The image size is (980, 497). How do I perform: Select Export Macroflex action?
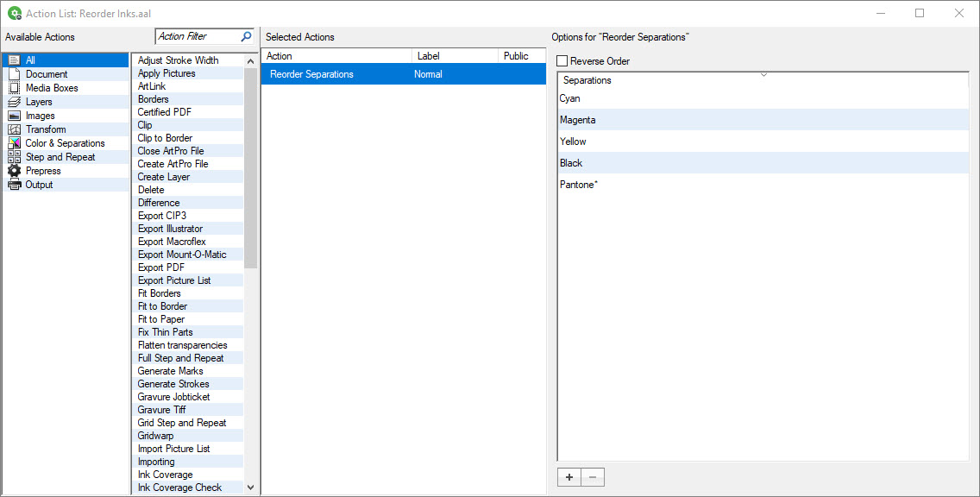pos(187,242)
